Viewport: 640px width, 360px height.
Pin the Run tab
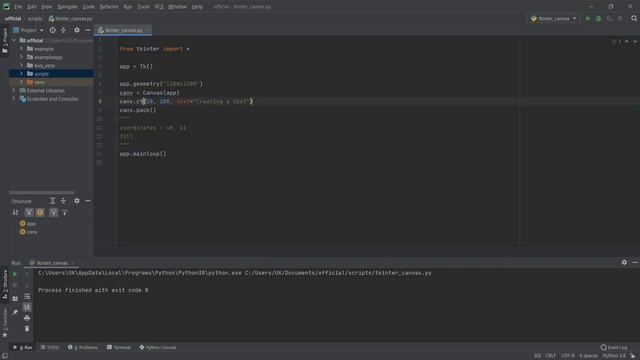click(15, 312)
